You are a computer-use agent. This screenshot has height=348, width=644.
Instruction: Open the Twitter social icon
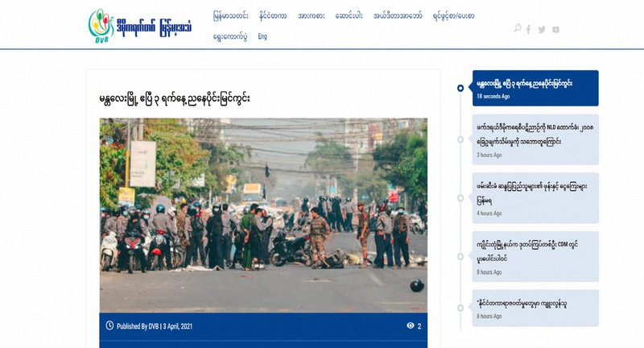pos(542,30)
